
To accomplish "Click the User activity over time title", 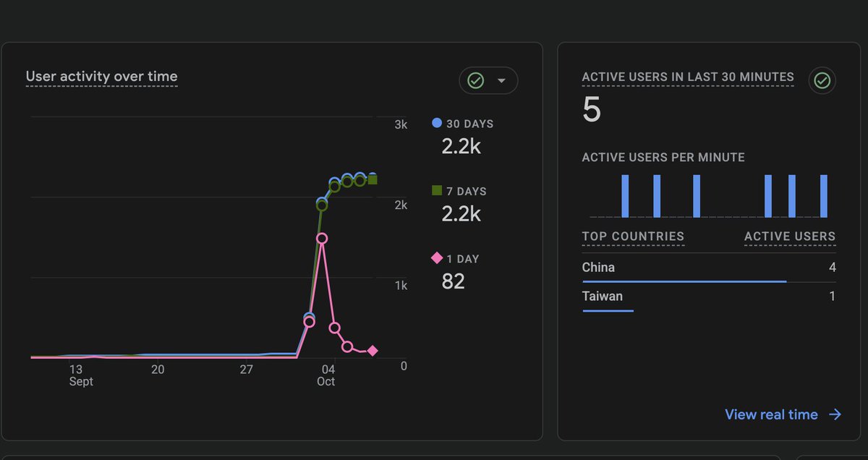I will (101, 76).
